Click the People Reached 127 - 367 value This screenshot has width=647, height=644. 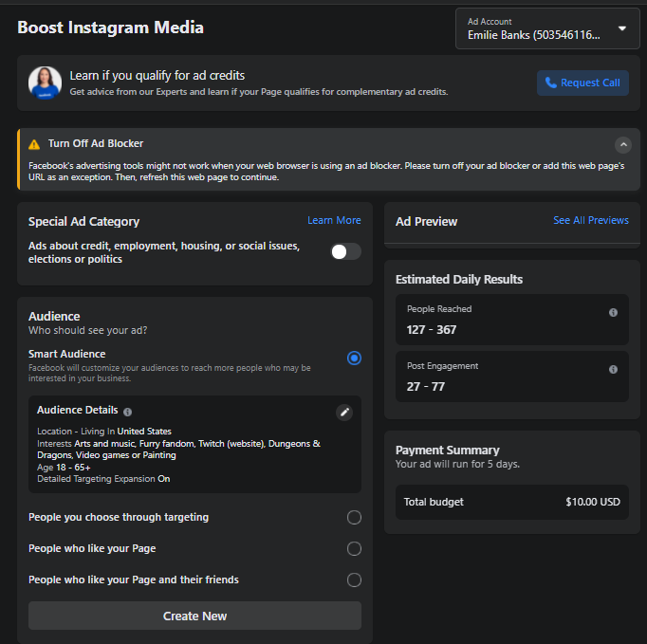[432, 330]
